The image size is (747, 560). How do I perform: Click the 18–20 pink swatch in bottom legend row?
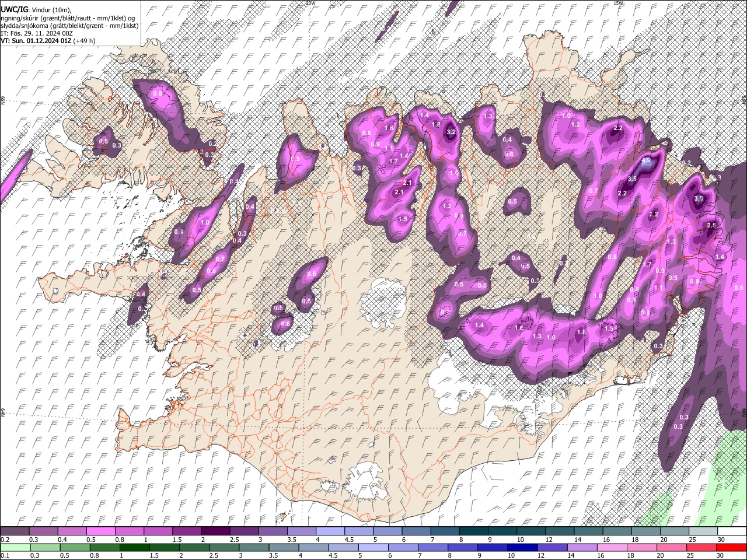point(642,547)
